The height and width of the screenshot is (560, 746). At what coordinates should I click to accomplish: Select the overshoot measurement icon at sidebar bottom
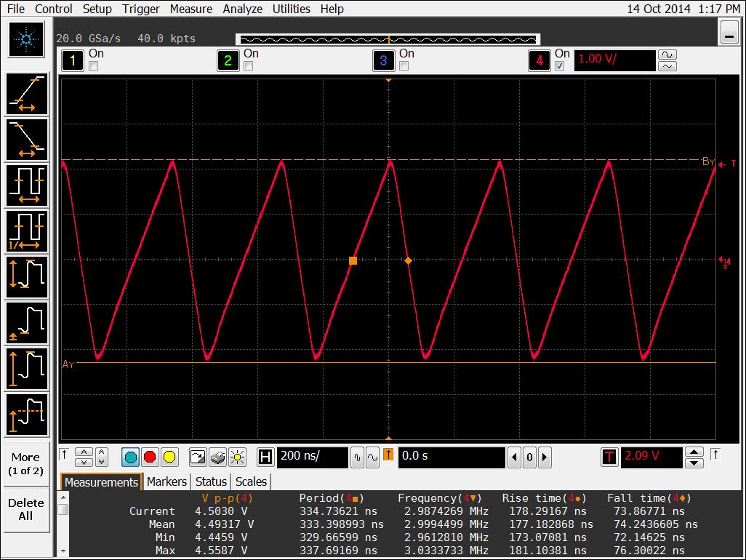click(27, 415)
